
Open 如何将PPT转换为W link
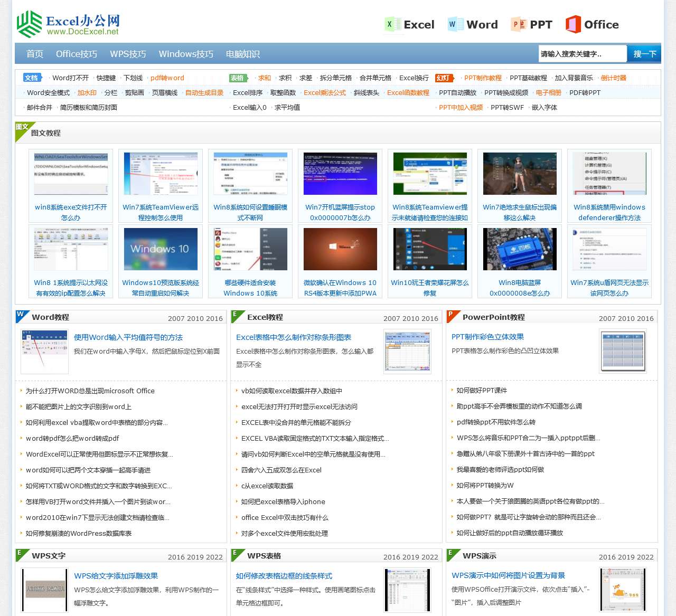[485, 485]
